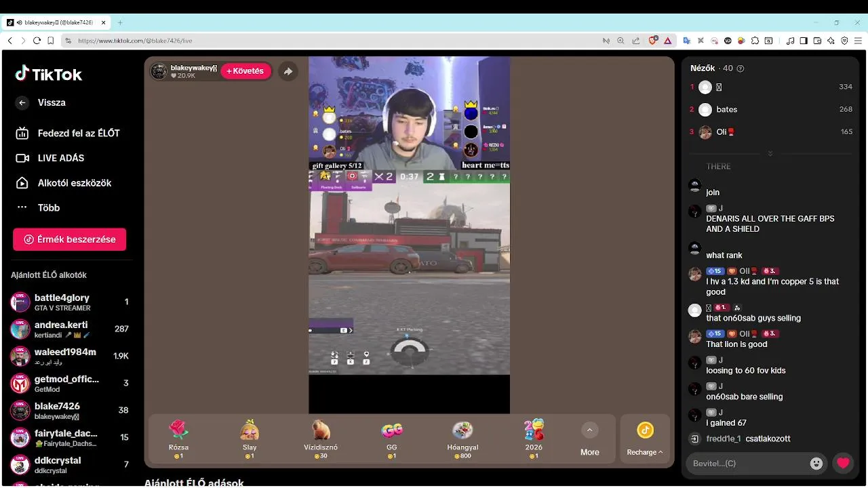Open the andrea.kerti live channel
This screenshot has width=868, height=488.
pos(69,329)
